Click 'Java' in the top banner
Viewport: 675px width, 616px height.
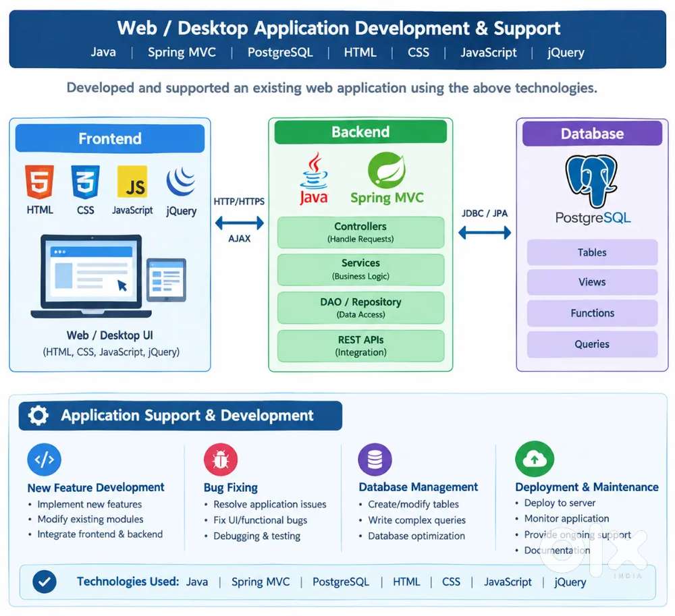[x=103, y=52]
